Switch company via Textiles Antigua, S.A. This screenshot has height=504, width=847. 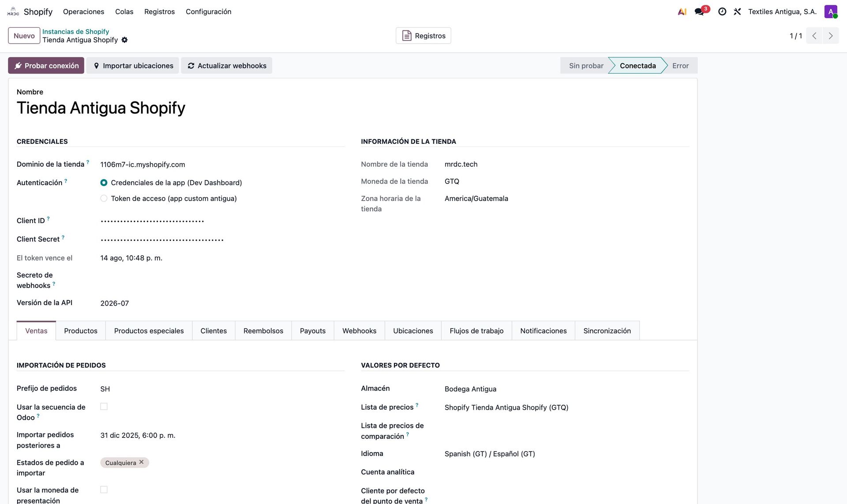(782, 11)
